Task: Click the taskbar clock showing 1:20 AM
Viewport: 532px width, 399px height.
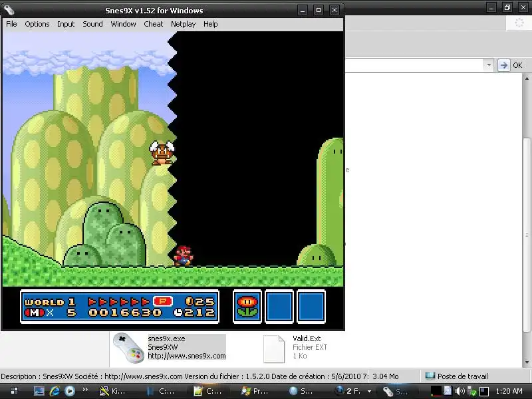Action: coord(509,391)
